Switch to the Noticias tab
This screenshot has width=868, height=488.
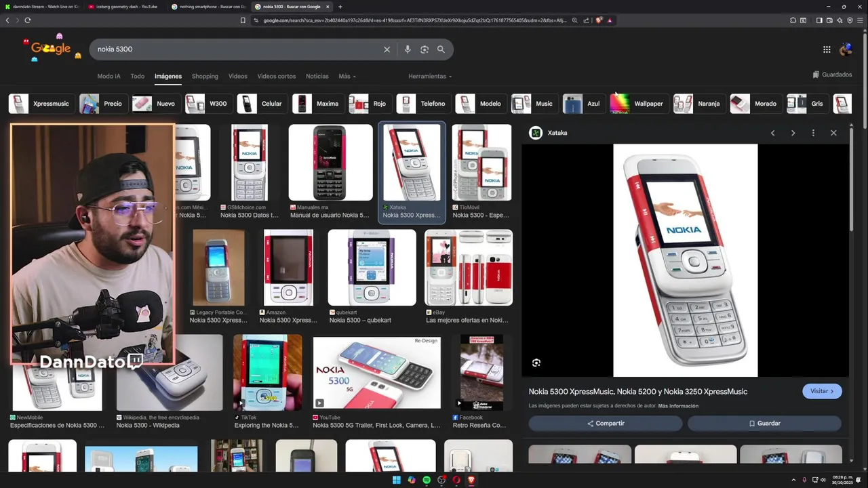[x=317, y=77]
